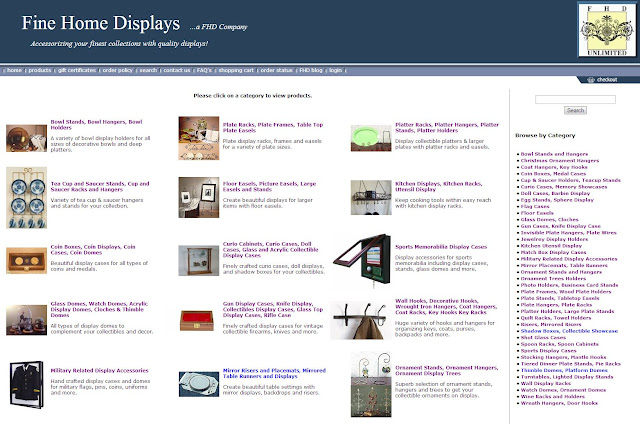Open Platter Racks, Platter Hangers title link
Image resolution: width=640 pixels, height=424 pixels.
click(x=447, y=127)
